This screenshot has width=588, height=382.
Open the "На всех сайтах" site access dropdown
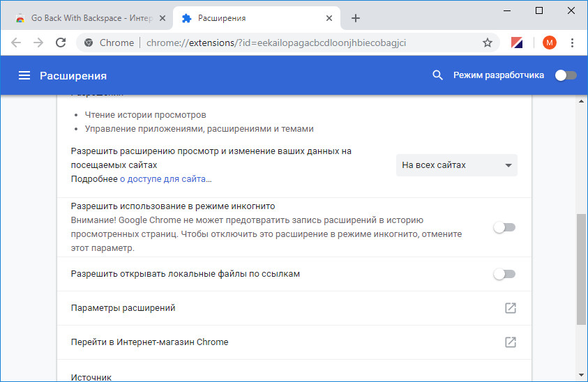click(457, 165)
